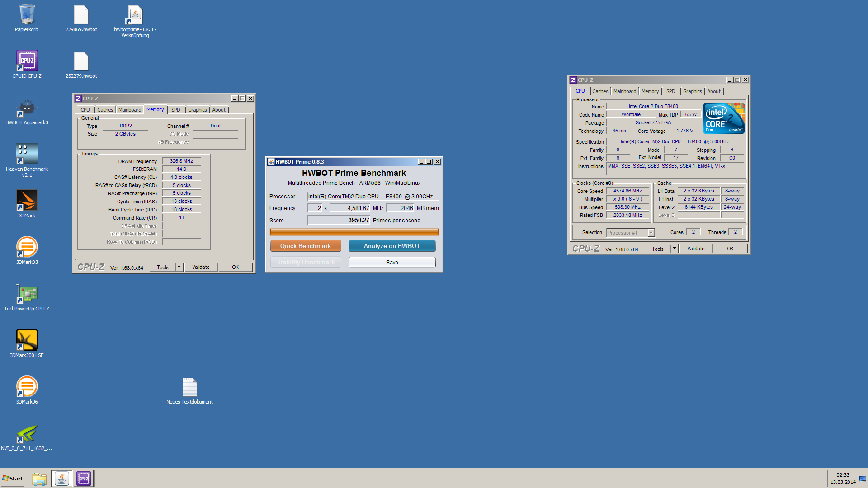Open Memory tab in right CPU-Z window

coord(650,91)
